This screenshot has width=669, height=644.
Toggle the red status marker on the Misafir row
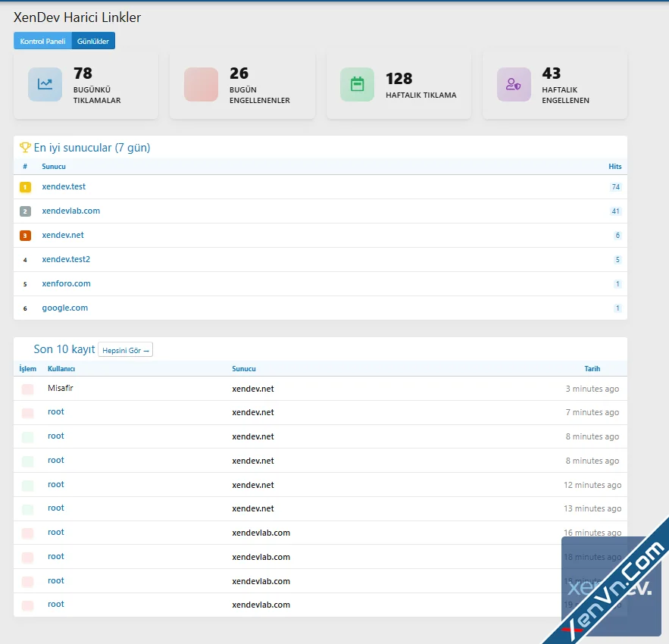coord(28,388)
